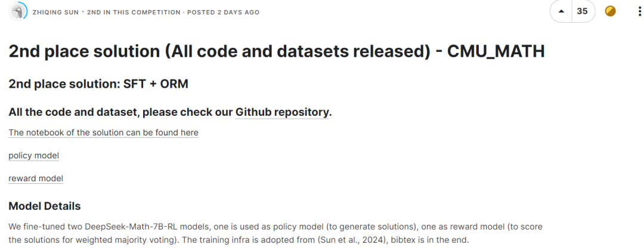Upvote the post with the arrow button

(561, 11)
